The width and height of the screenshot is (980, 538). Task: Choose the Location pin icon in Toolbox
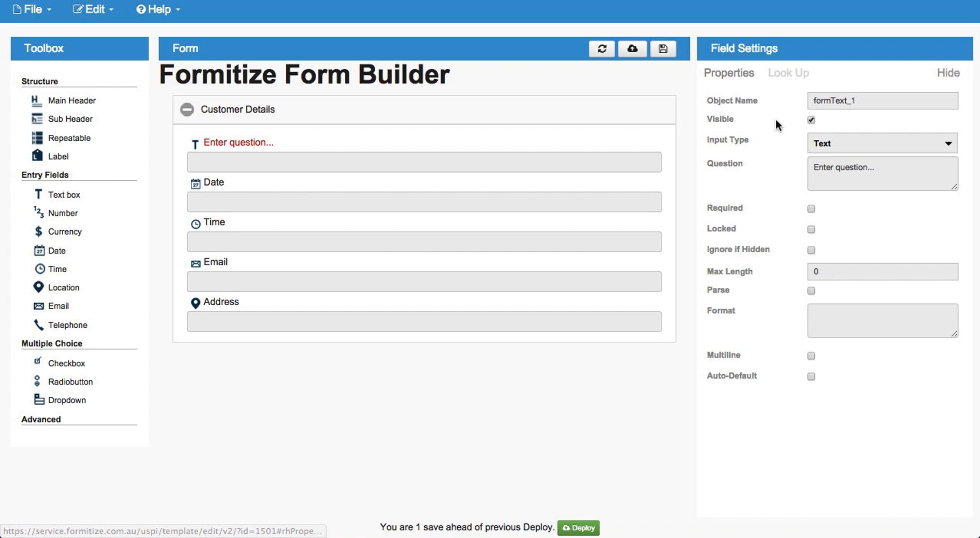pos(38,287)
